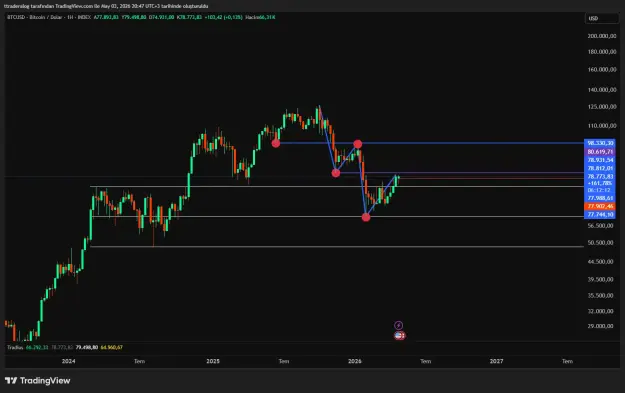Click the 78.812,01 price label
This screenshot has height=393, width=625.
[600, 168]
